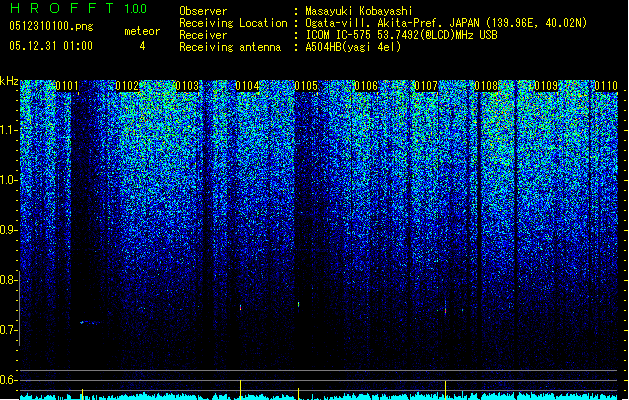
Task: Click the 1.0 frequency axis label
Action: point(9,180)
